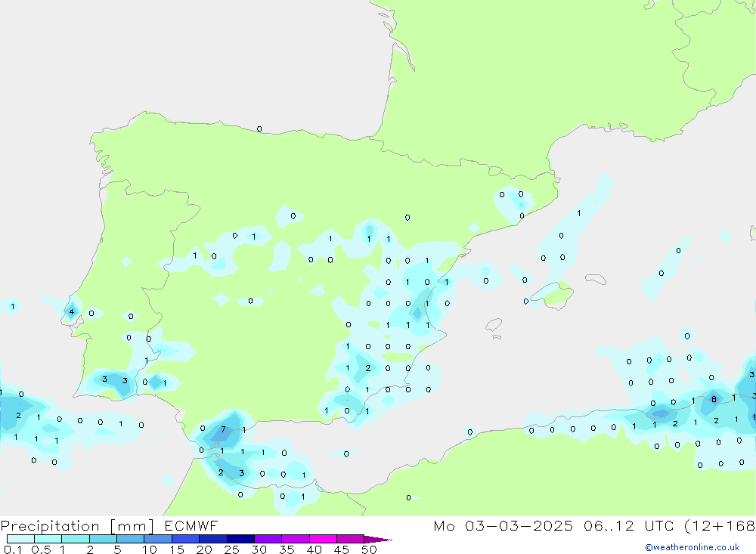This screenshot has height=554, width=756.
Task: Click the 0.5–1 mm legend color swatch
Action: (48, 539)
